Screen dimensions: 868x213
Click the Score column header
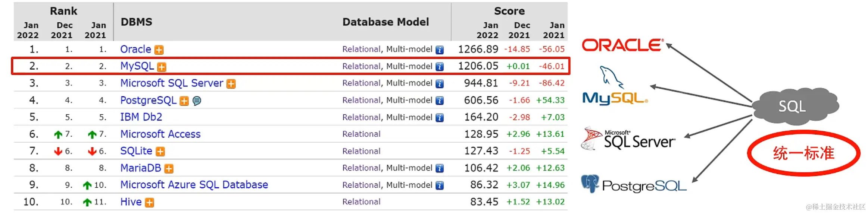pos(509,11)
